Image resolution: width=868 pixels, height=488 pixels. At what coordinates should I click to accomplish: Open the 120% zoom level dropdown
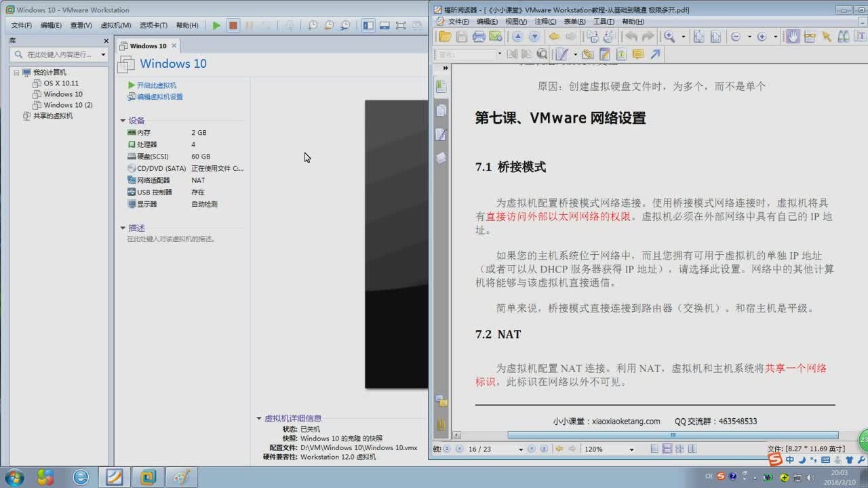[x=631, y=449]
